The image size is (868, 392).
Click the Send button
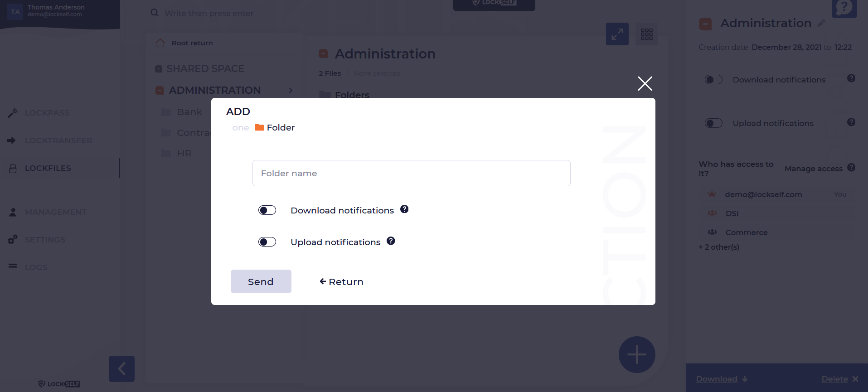coord(261,281)
